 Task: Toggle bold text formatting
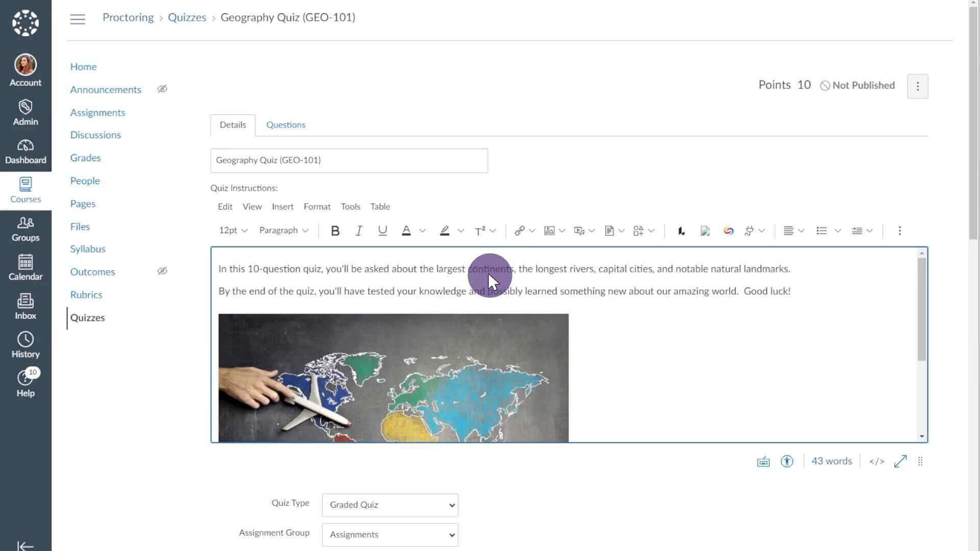coord(335,231)
